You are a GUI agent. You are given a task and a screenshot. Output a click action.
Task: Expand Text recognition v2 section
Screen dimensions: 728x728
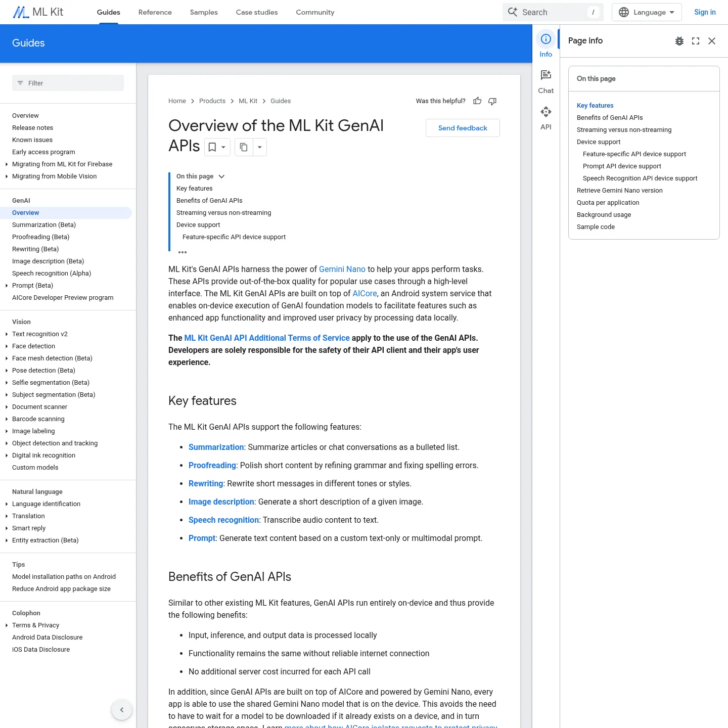7,334
